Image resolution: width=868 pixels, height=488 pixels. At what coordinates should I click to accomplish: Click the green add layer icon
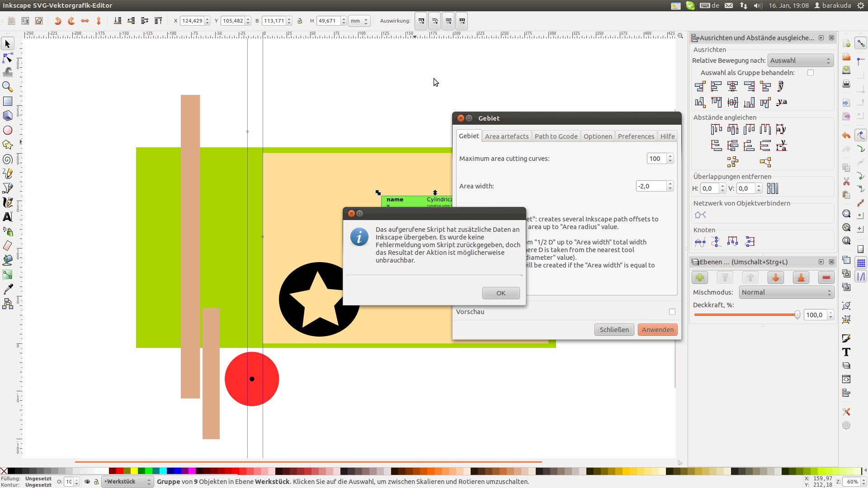[x=700, y=278]
